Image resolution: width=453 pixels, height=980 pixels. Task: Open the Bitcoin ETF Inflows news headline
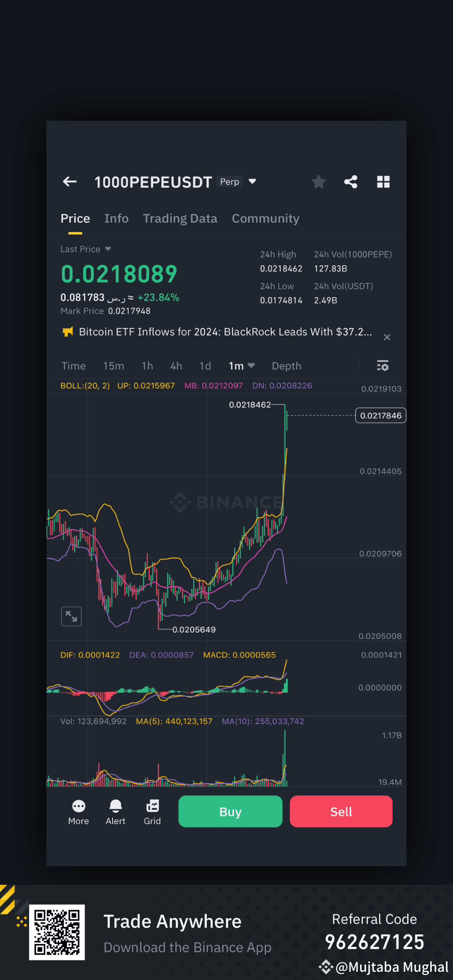coord(225,331)
